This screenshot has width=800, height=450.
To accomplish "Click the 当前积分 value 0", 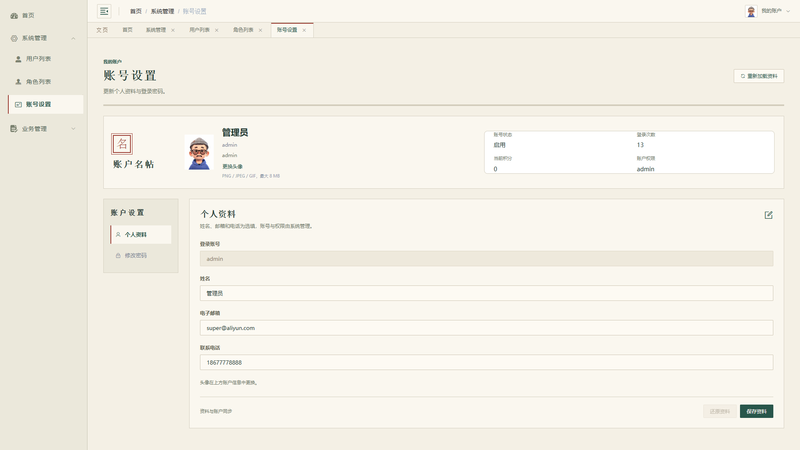I will coord(495,169).
